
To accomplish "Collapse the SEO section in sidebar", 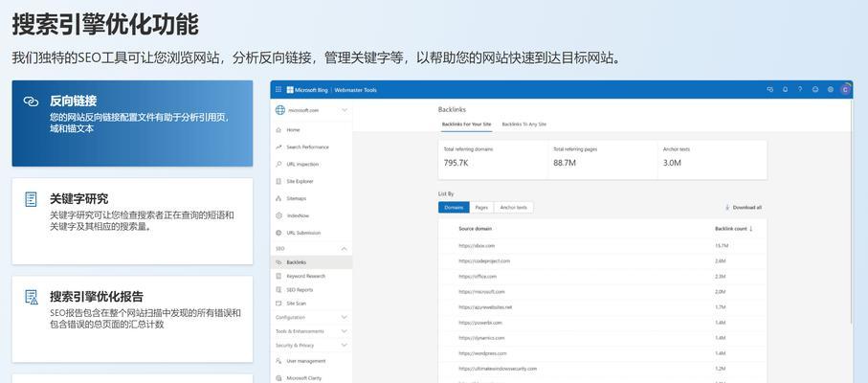I will (344, 249).
